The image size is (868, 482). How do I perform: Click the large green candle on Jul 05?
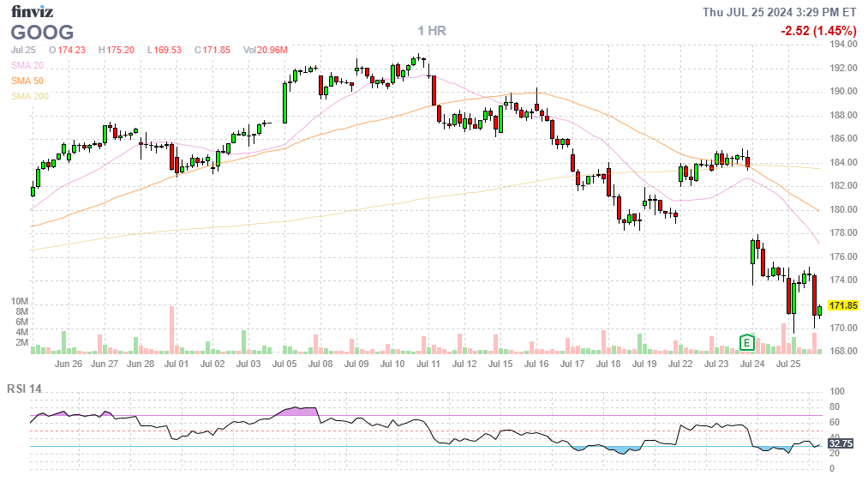tap(286, 103)
